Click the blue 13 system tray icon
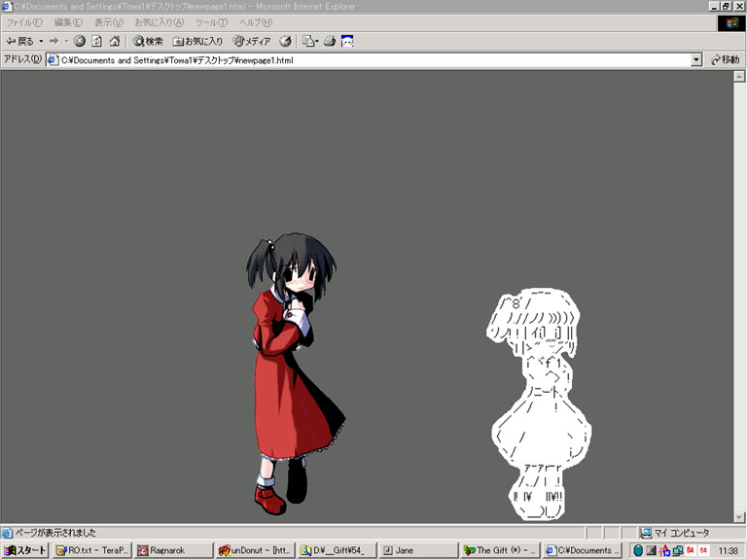This screenshot has height=560, width=747. pos(664,551)
